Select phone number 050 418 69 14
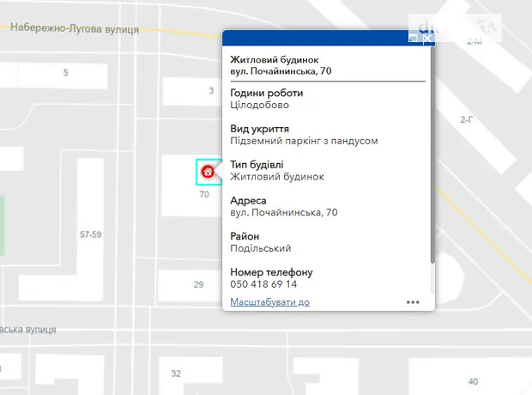The image size is (532, 395). click(263, 284)
